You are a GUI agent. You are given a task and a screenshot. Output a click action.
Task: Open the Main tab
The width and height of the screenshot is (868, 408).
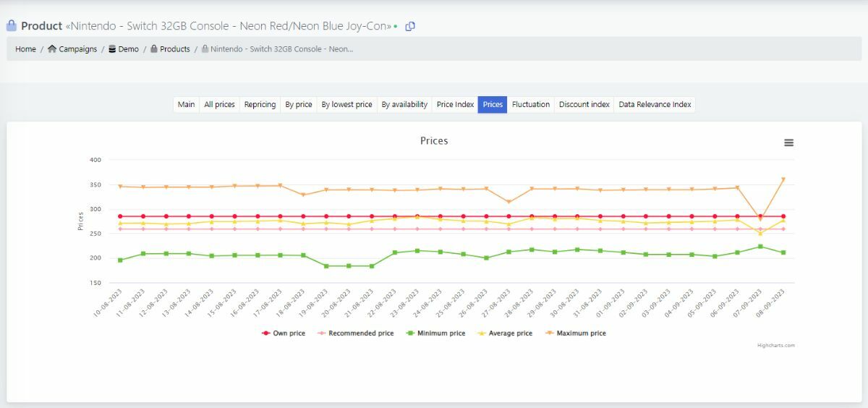coord(186,105)
